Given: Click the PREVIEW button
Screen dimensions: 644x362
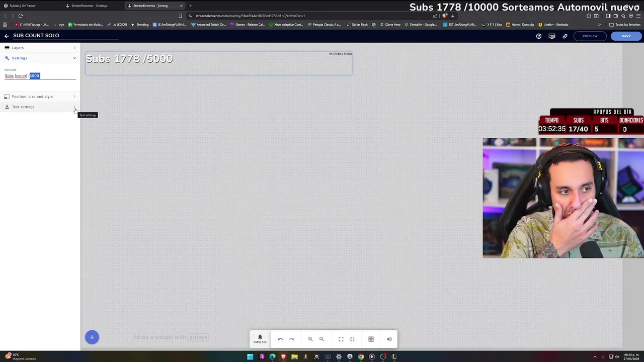Looking at the screenshot, I should click(x=590, y=36).
